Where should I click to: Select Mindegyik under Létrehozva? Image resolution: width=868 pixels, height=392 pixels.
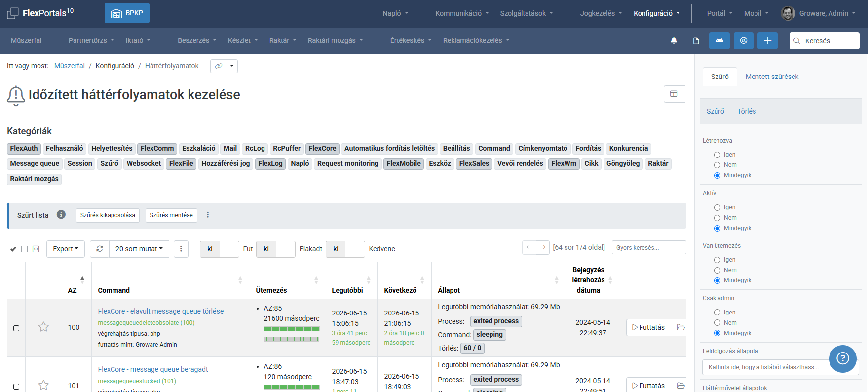pyautogui.click(x=717, y=175)
